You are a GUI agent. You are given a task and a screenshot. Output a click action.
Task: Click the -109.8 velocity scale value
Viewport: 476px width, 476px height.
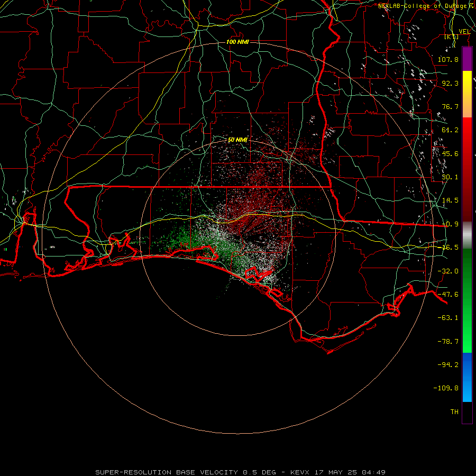pyautogui.click(x=446, y=388)
